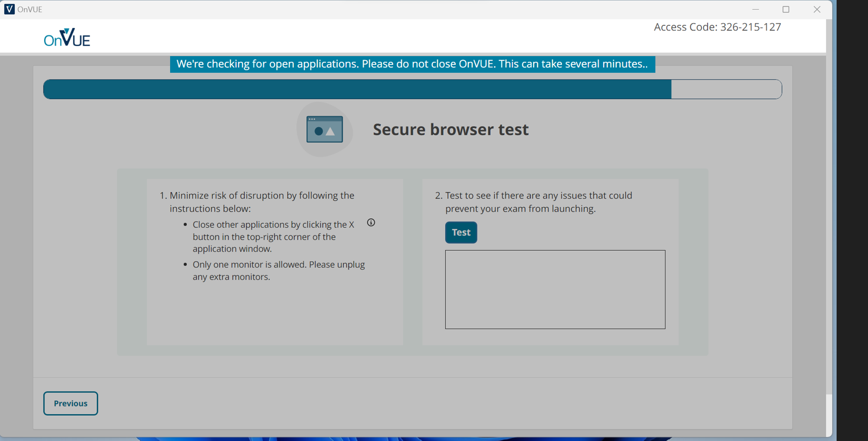This screenshot has width=868, height=441.
Task: Click the empty test result box
Action: (x=555, y=290)
